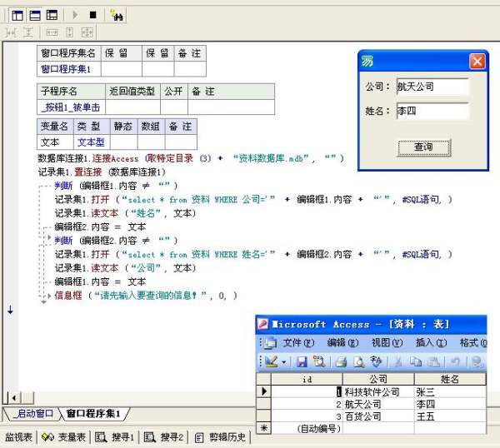Image resolution: width=500 pixels, height=448 pixels.
Task: Click the 姓名 input field
Action: pyautogui.click(x=432, y=111)
